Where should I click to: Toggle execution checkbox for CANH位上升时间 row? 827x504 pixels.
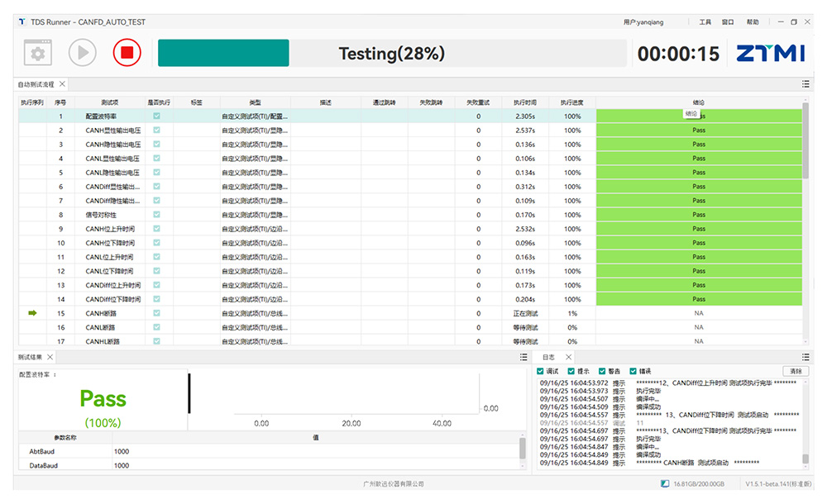(x=156, y=229)
